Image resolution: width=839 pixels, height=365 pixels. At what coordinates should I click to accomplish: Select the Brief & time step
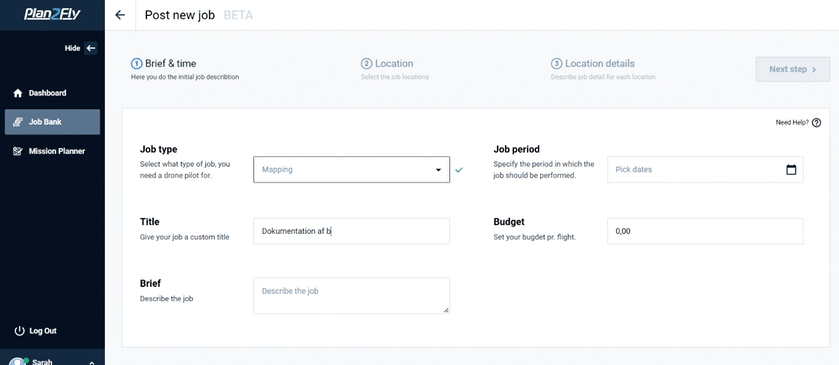pos(185,69)
